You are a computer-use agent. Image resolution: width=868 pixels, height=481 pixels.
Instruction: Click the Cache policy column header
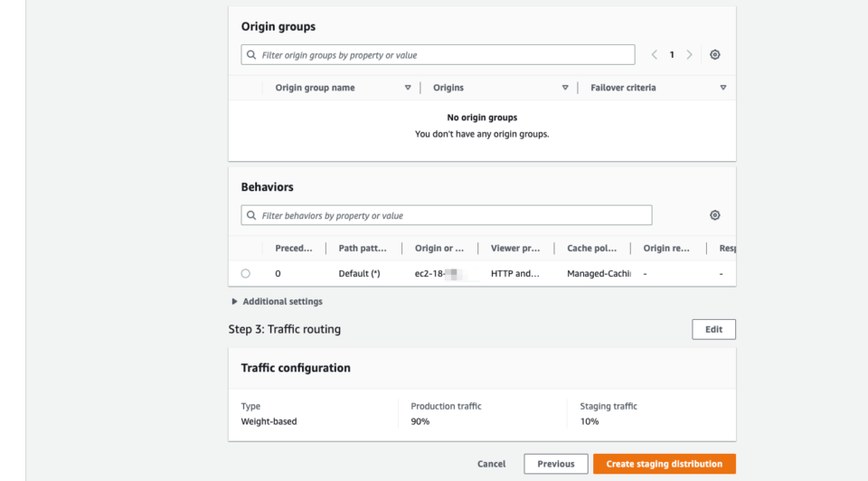(591, 249)
